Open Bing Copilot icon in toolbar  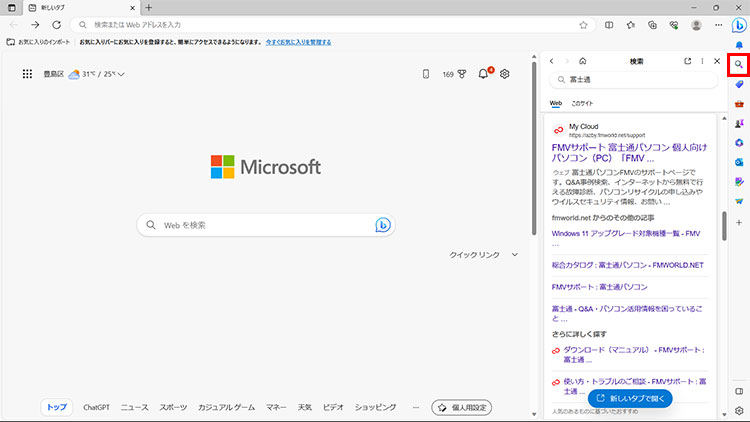(x=739, y=24)
